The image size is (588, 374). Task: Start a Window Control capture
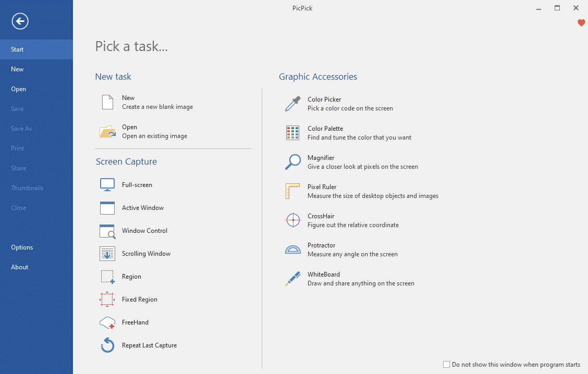point(144,231)
